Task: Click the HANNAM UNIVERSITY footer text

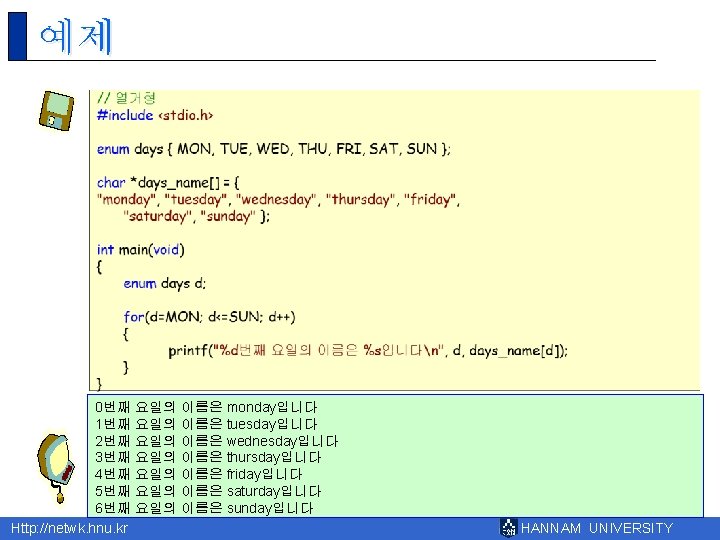Action: tap(596, 528)
